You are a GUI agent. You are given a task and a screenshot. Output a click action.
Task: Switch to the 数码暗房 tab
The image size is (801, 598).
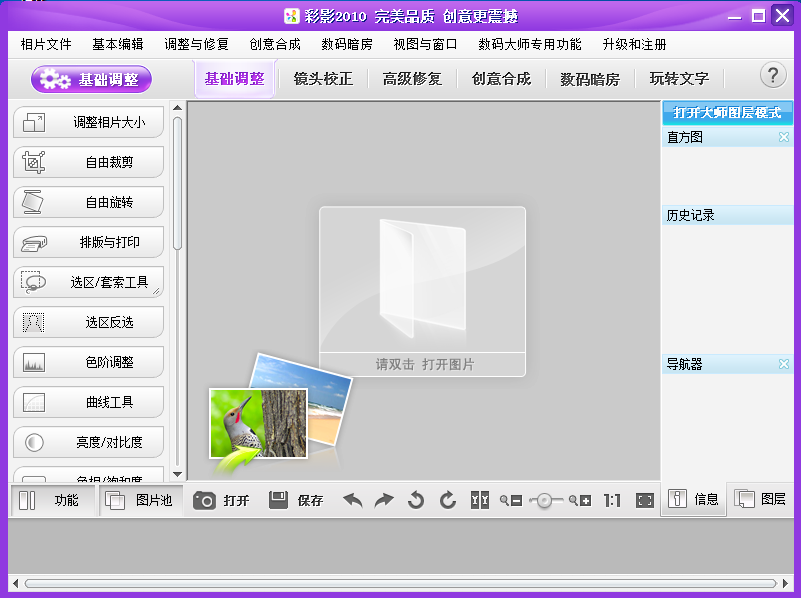click(590, 79)
